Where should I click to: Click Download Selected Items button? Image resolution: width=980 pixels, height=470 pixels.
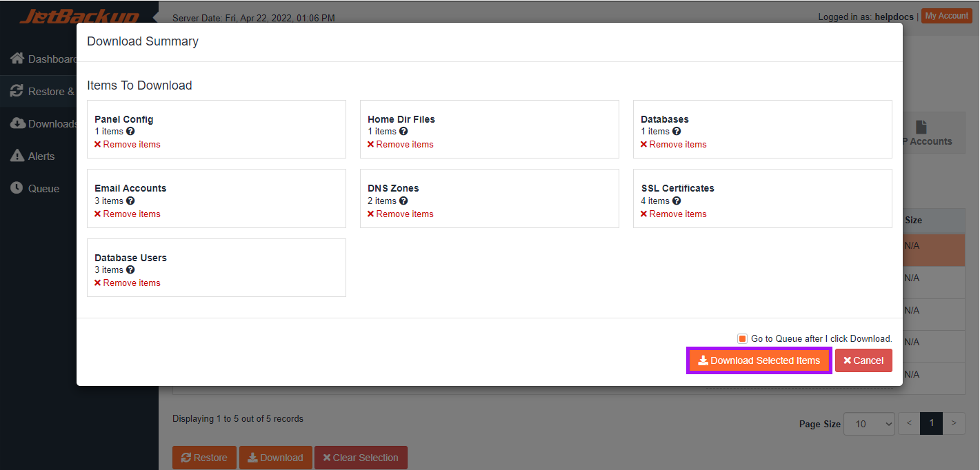(759, 360)
